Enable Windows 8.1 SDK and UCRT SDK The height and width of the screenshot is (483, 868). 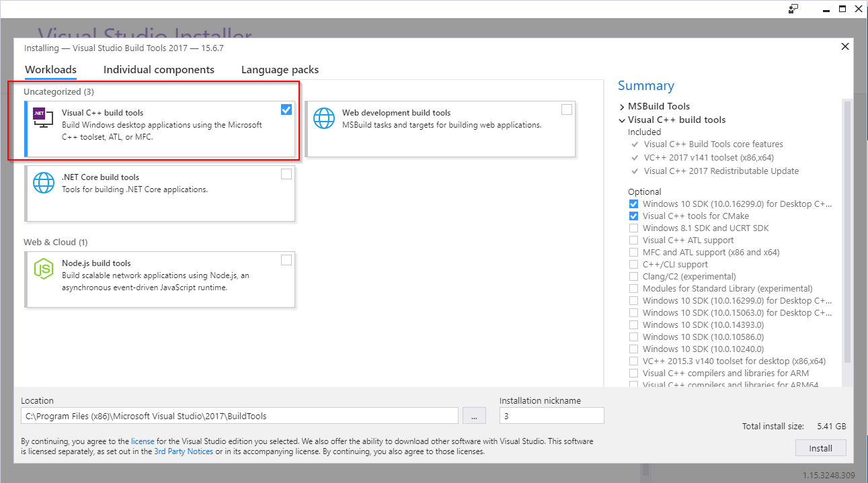tap(633, 228)
